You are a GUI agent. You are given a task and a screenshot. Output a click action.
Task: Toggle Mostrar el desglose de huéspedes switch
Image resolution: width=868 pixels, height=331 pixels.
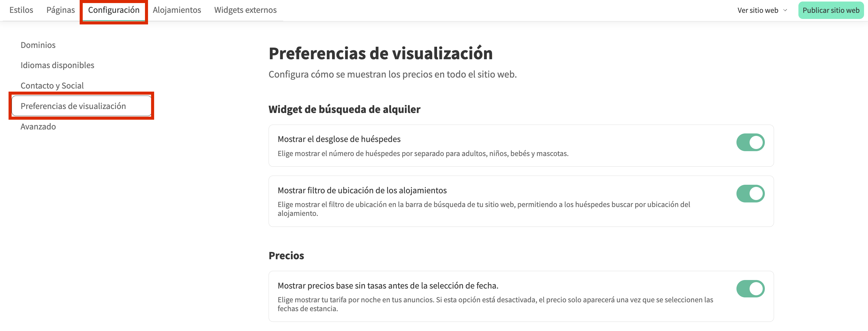tap(750, 142)
